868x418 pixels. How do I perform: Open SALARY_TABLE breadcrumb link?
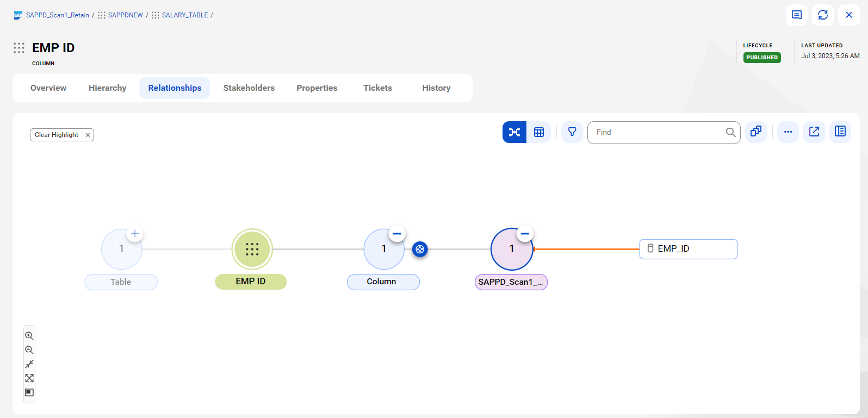pyautogui.click(x=184, y=15)
